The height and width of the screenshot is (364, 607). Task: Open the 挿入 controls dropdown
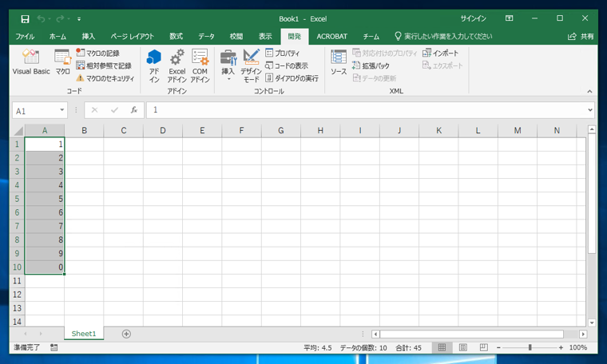(x=228, y=65)
